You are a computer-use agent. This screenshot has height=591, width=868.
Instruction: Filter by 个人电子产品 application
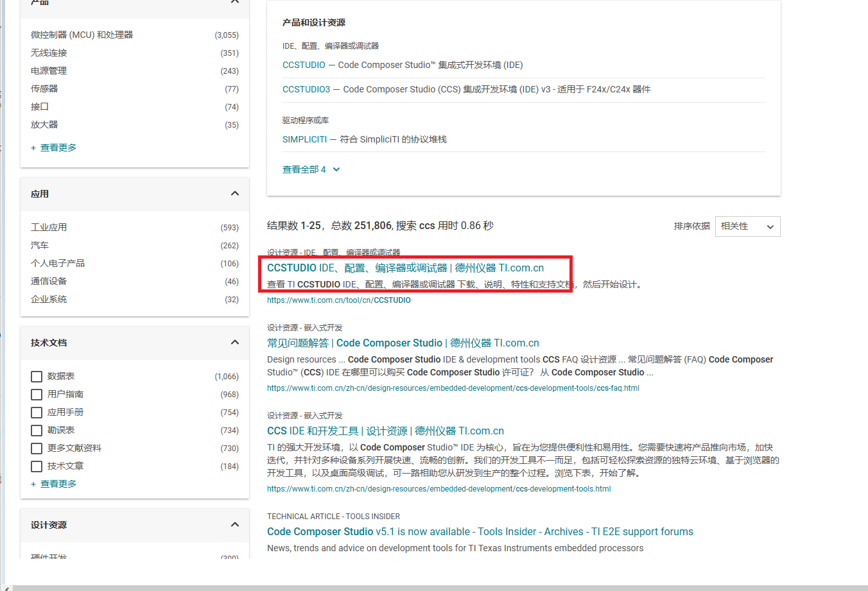58,263
